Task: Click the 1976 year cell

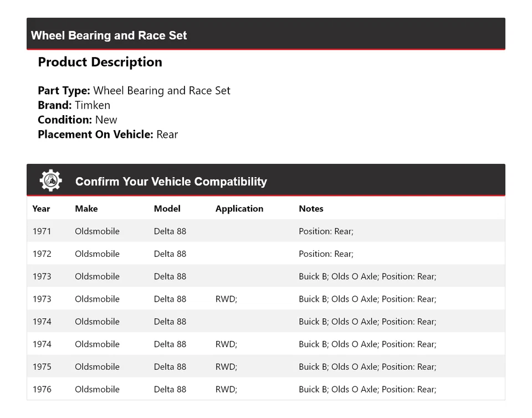Action: pyautogui.click(x=42, y=389)
